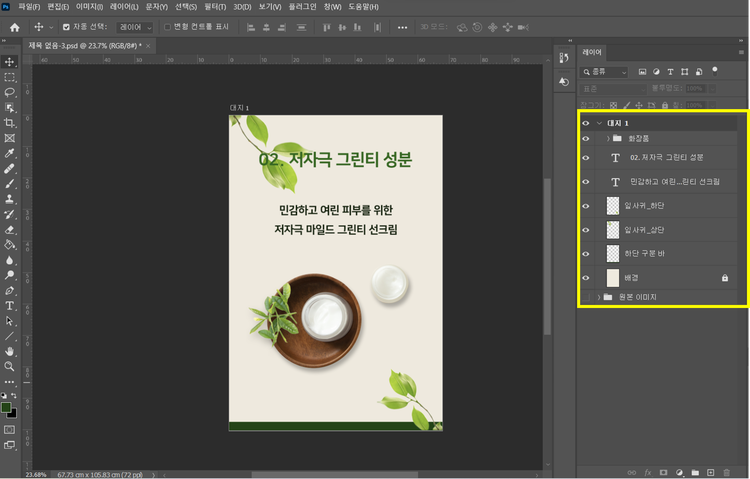Select the Eyedropper tool
750x479 pixels.
click(x=9, y=153)
